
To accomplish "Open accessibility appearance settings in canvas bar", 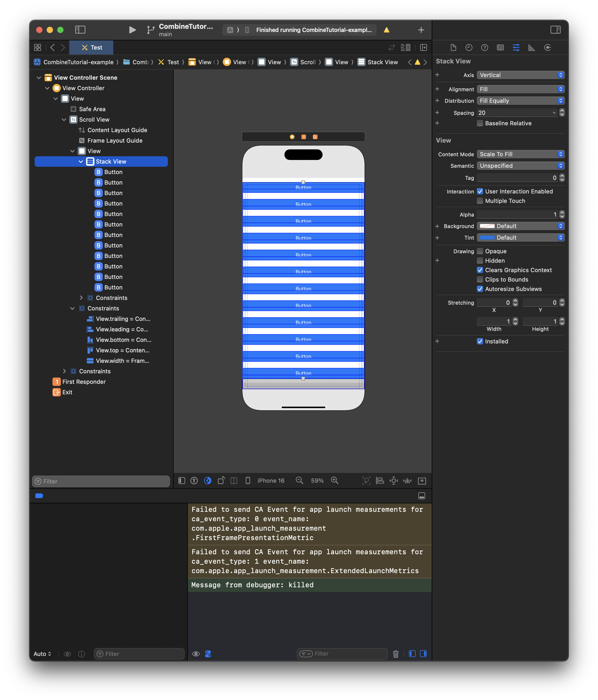I will [x=194, y=480].
